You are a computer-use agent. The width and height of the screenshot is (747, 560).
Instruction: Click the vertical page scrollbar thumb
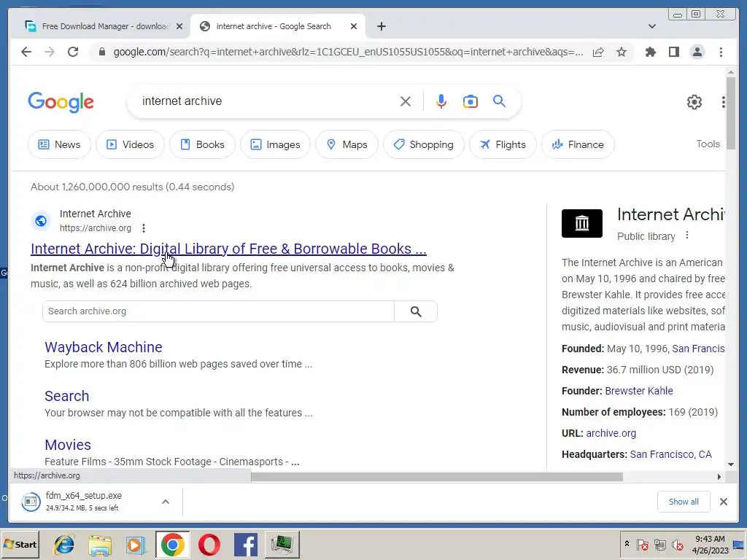[731, 113]
